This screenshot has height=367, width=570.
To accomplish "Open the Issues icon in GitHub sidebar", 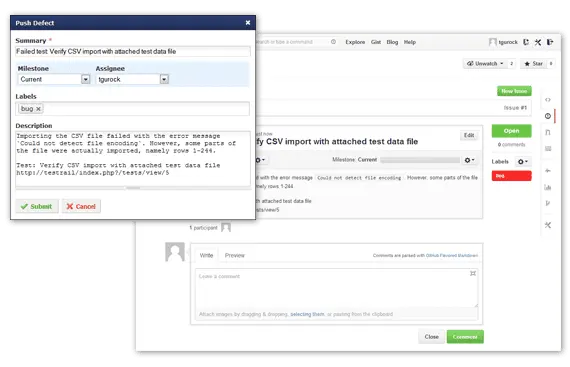I will [548, 116].
